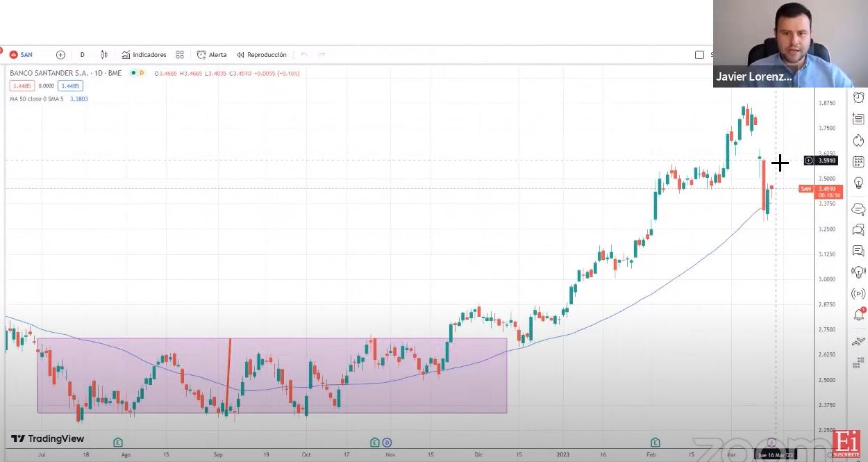Click the Ei SUSCRIBETE subscribe badge
This screenshot has height=462, width=868.
pos(846,445)
